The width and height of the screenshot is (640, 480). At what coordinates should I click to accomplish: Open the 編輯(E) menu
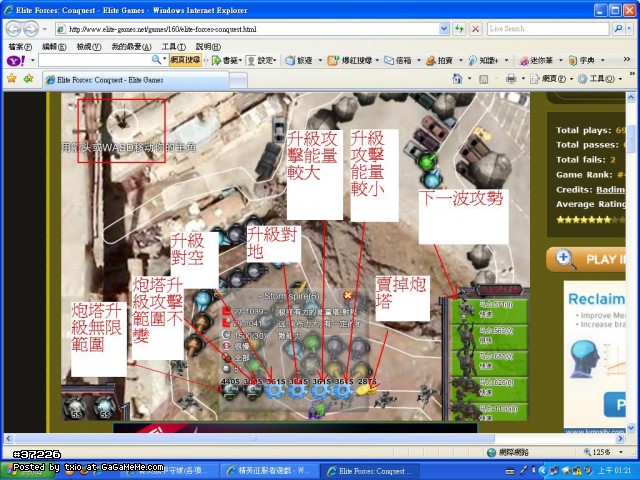click(x=54, y=47)
